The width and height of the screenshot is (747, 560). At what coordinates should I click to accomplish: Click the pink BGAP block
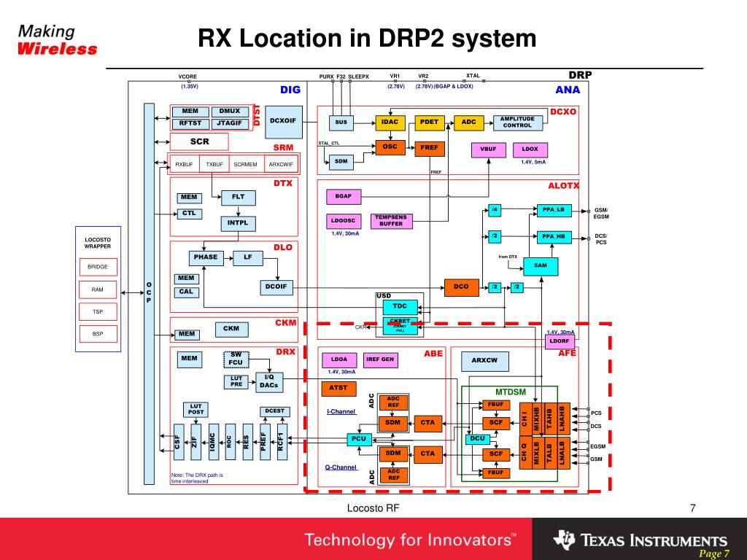[x=344, y=197]
